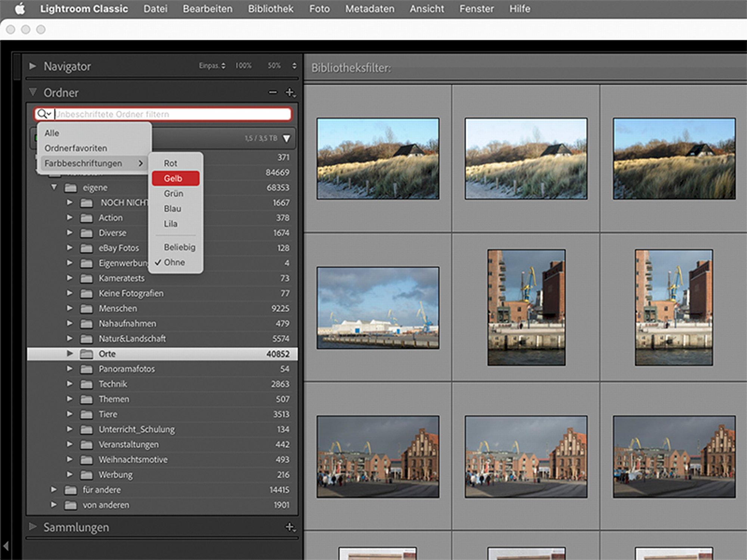
Task: Open the Foto menu
Action: pyautogui.click(x=319, y=9)
